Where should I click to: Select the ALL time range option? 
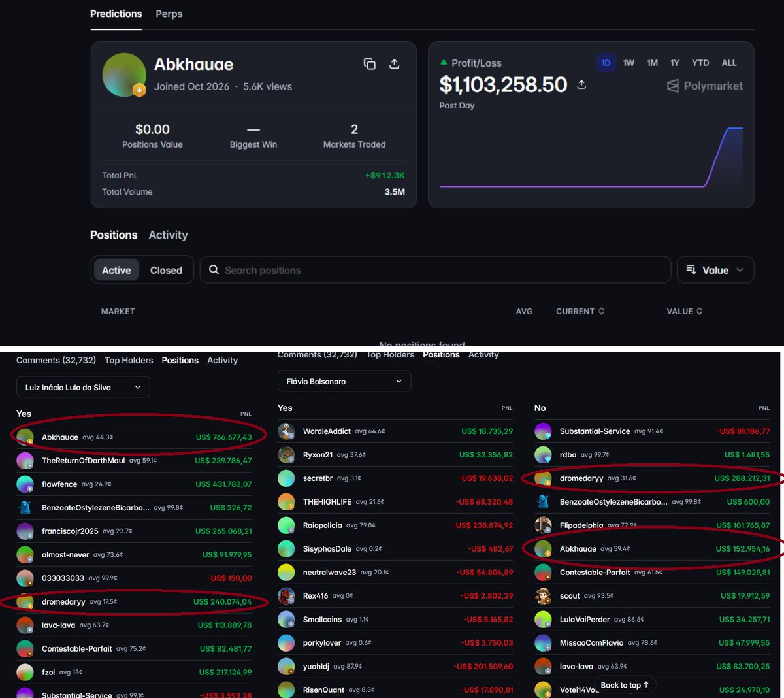[729, 63]
